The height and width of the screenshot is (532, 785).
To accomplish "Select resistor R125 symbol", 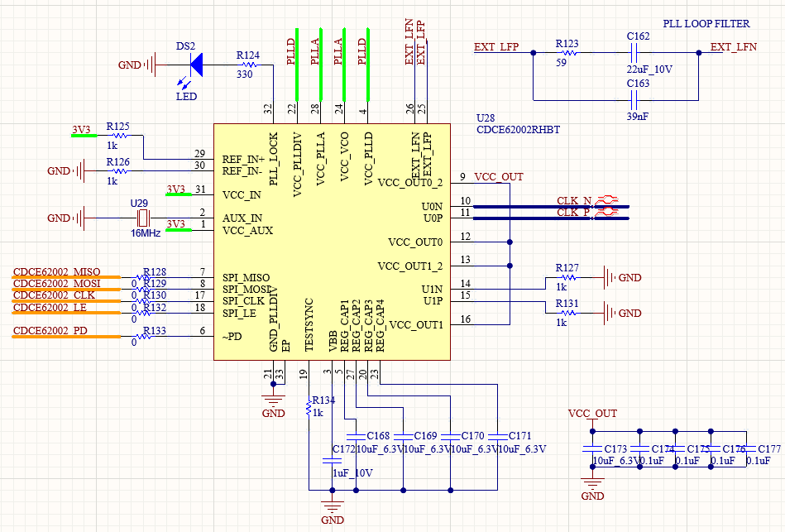I will [118, 135].
